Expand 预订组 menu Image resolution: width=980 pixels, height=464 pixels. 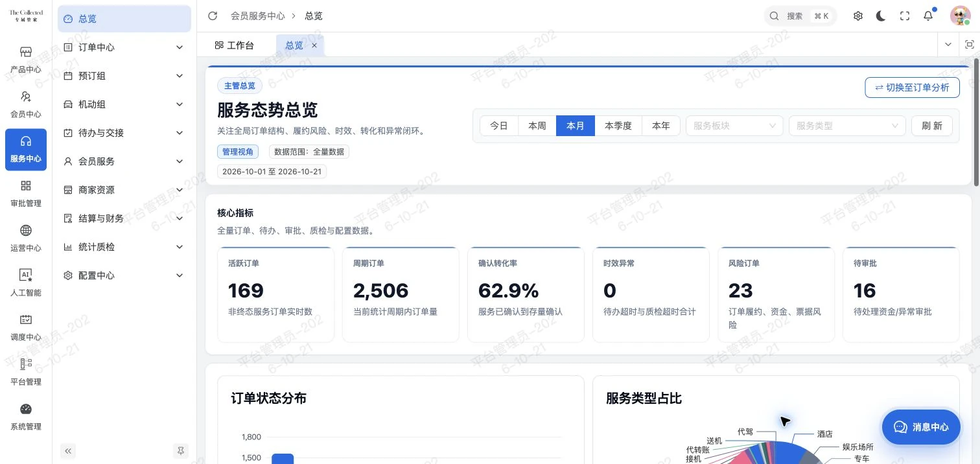pos(124,76)
